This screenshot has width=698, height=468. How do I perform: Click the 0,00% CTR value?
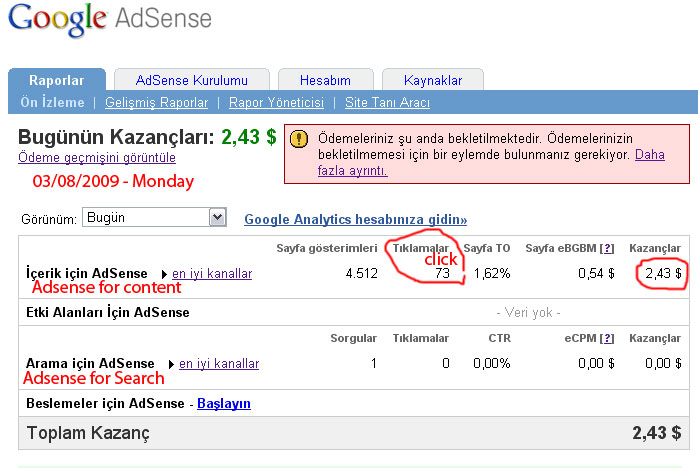(x=492, y=363)
